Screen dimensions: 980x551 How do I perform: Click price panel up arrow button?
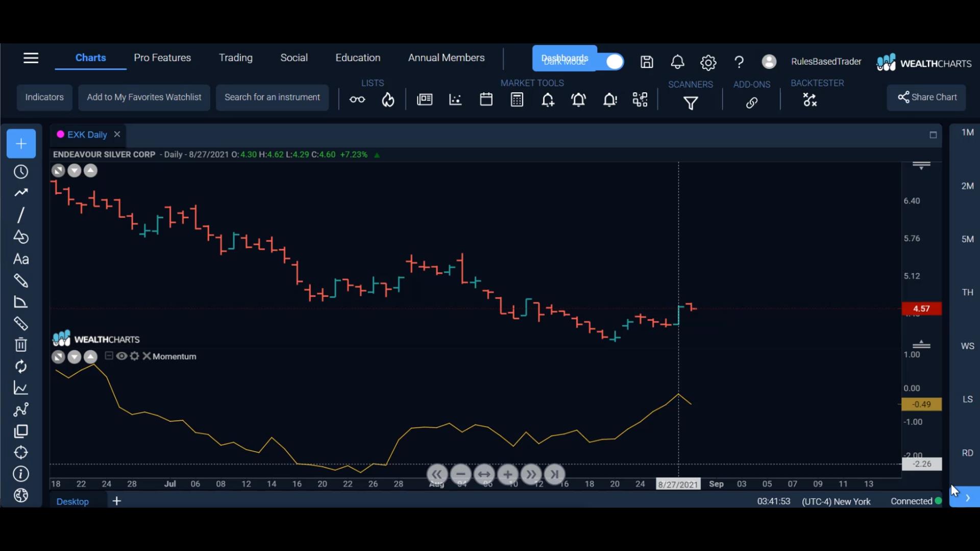90,171
